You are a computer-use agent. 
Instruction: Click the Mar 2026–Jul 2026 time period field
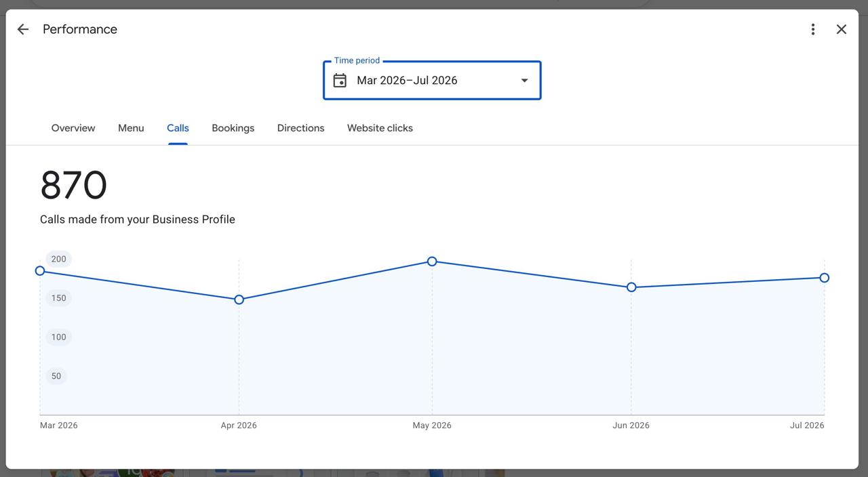pyautogui.click(x=432, y=80)
